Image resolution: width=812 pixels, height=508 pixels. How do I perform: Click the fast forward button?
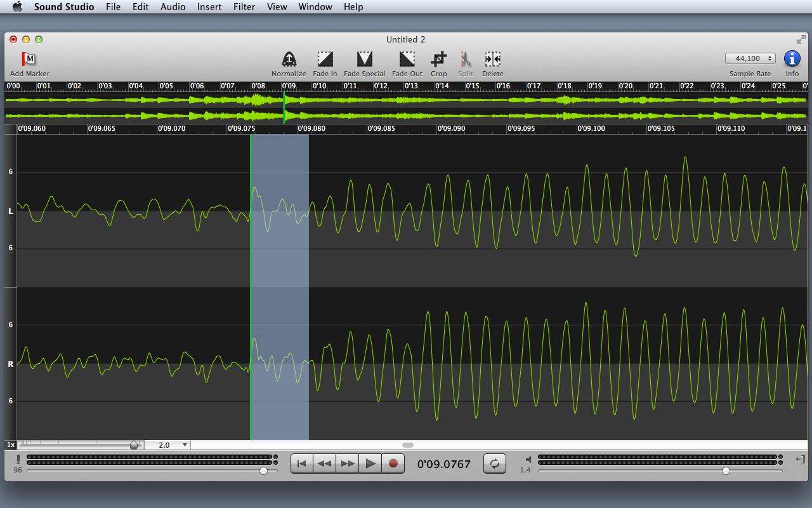[x=347, y=464]
